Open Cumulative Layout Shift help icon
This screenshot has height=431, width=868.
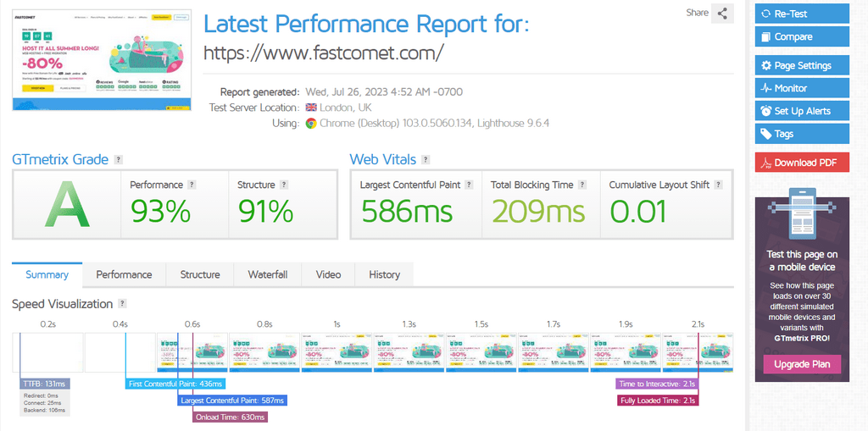[718, 185]
